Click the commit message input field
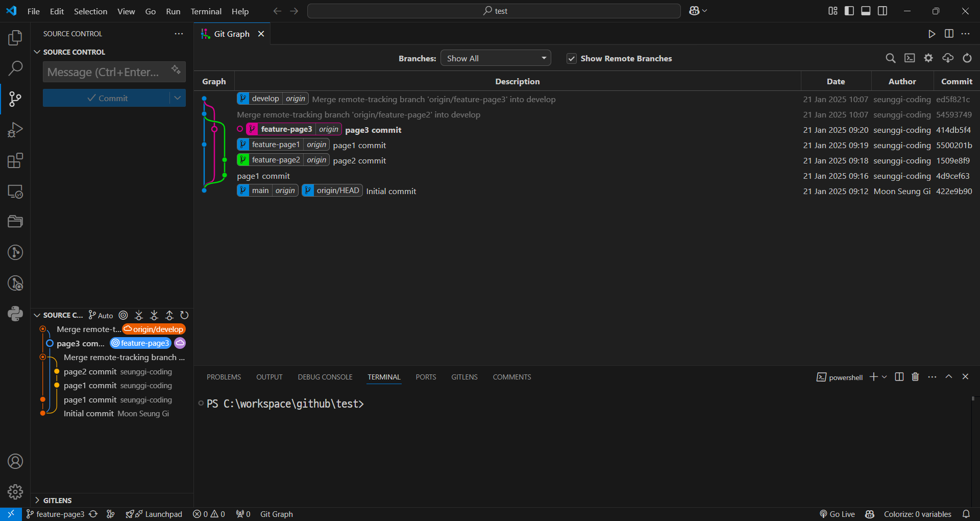980x521 pixels. pyautogui.click(x=114, y=72)
